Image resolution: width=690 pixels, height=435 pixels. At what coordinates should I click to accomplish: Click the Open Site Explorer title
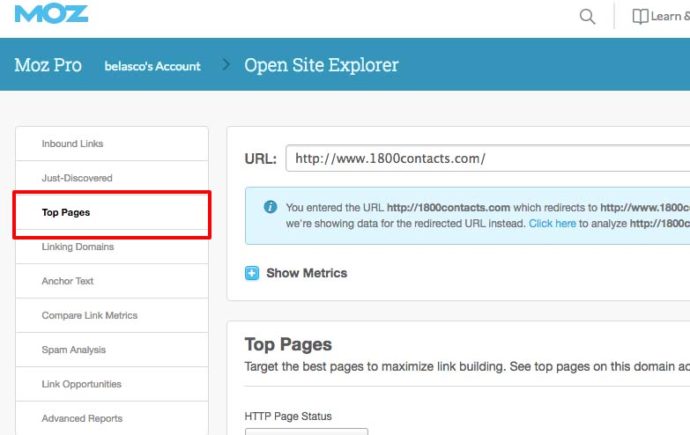click(321, 65)
